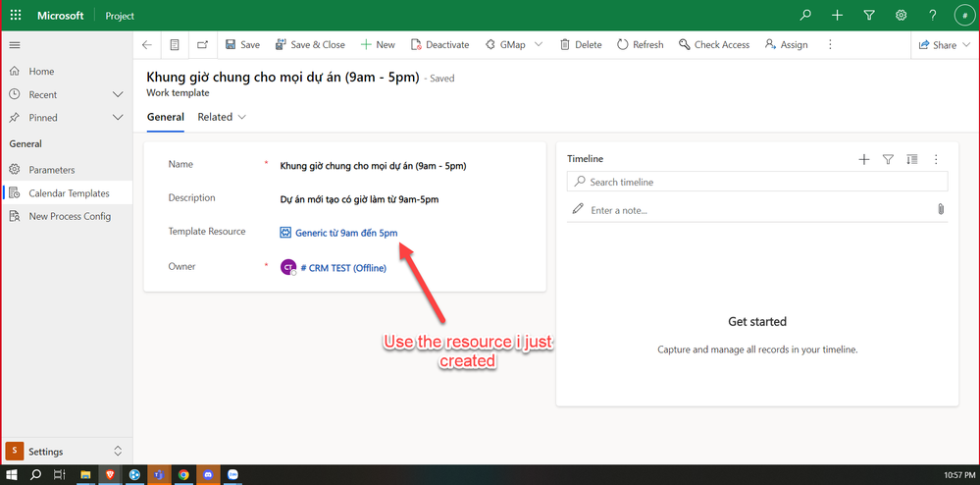980x485 pixels.
Task: Open the settings gear in header
Action: click(x=901, y=16)
